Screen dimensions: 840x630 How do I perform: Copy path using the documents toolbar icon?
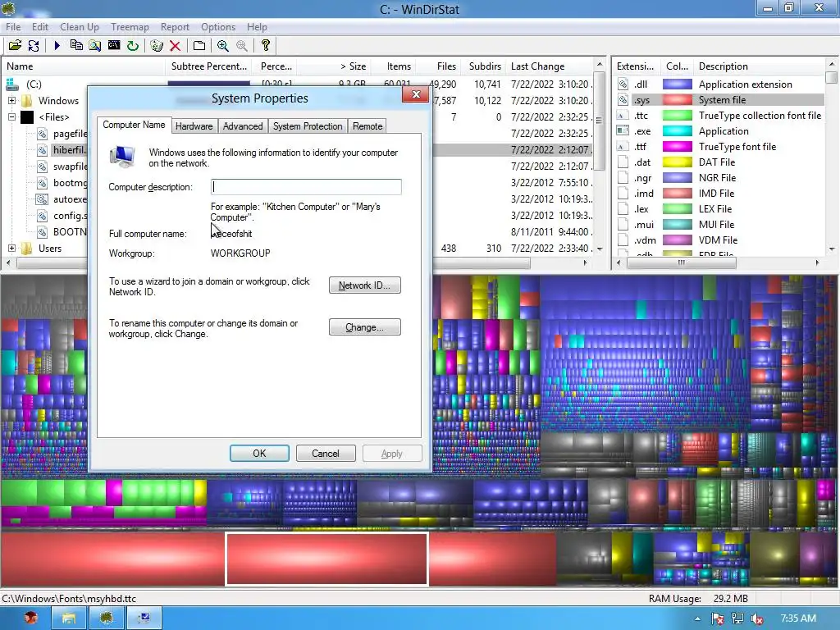click(76, 46)
